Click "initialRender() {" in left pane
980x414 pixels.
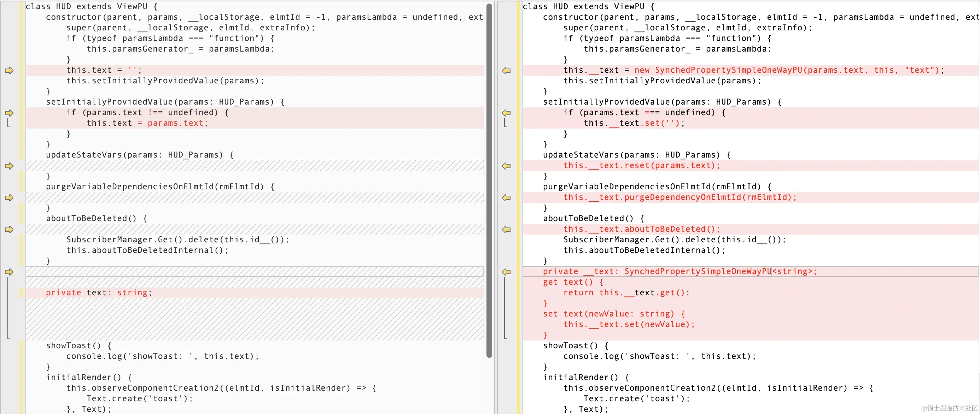89,378
